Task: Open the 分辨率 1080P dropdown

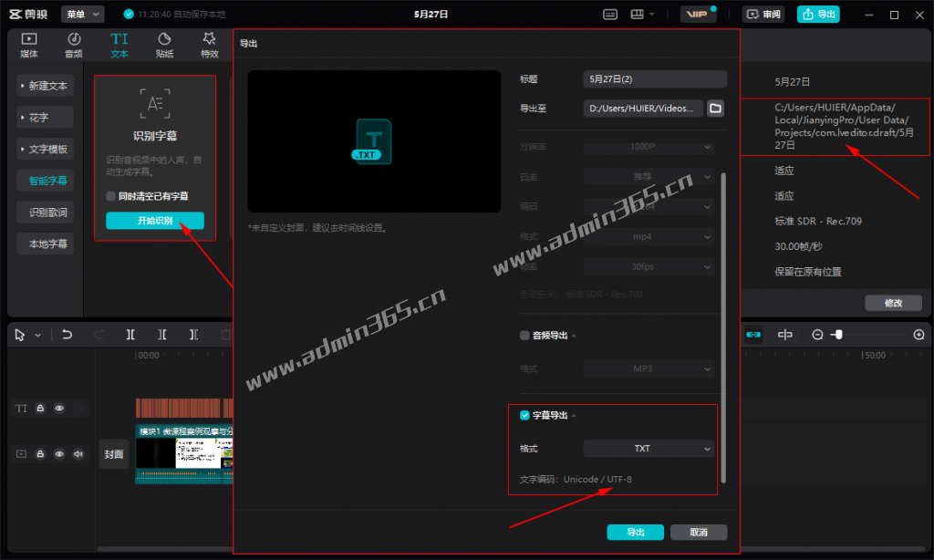Action: pyautogui.click(x=649, y=147)
